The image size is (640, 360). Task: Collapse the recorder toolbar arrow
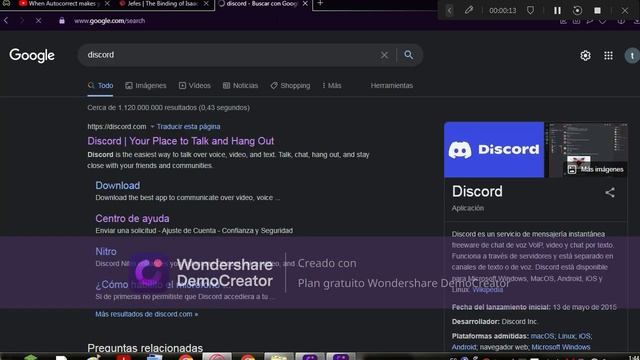pos(449,10)
